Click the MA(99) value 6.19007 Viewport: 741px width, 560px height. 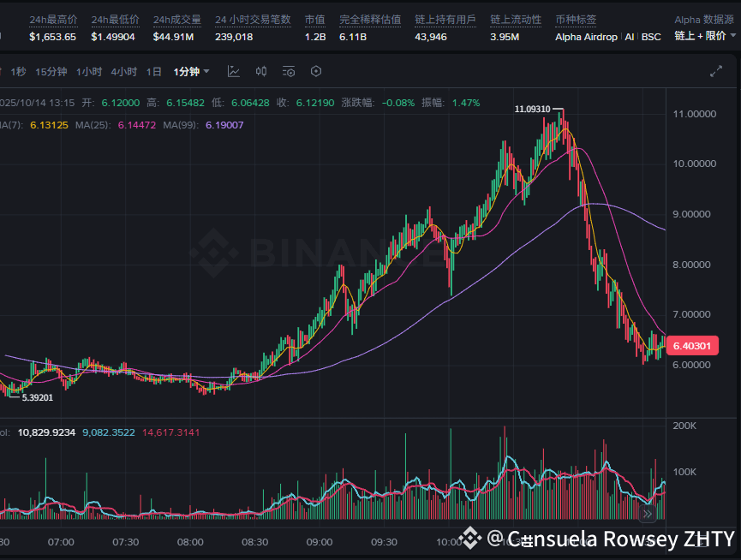click(224, 125)
